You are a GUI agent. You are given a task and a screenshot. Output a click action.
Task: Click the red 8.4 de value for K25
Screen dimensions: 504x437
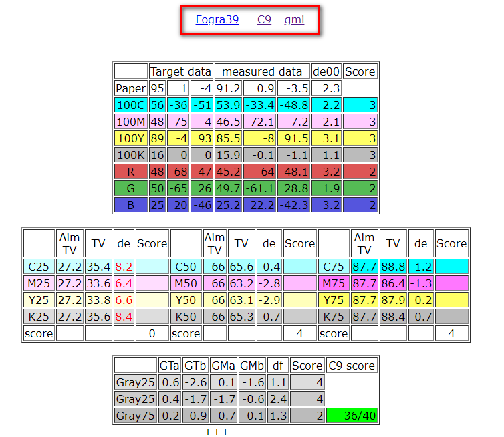point(124,317)
